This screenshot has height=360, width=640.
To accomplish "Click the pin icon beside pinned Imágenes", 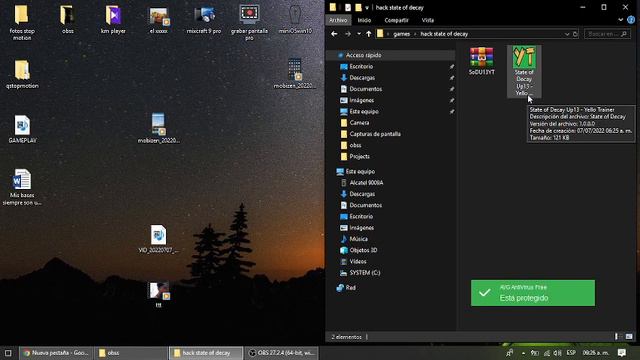I will (452, 100).
